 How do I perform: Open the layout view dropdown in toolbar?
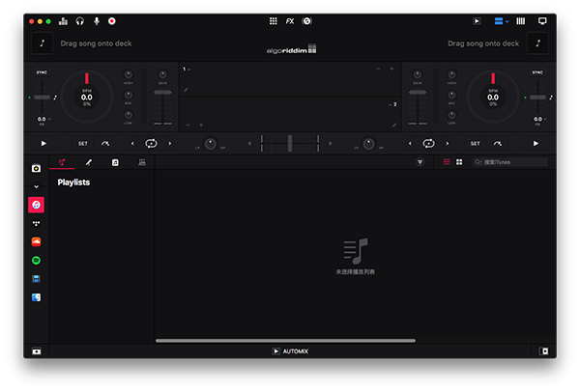click(501, 20)
